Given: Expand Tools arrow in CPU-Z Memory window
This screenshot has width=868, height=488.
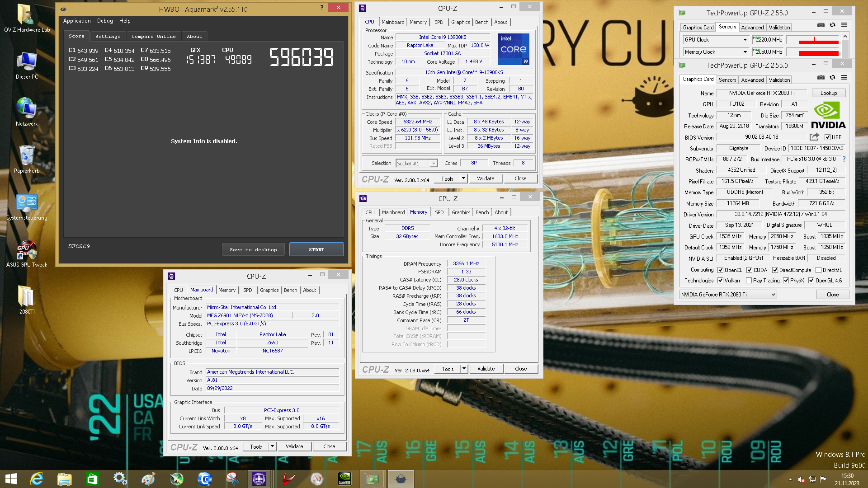Looking at the screenshot, I should 464,369.
